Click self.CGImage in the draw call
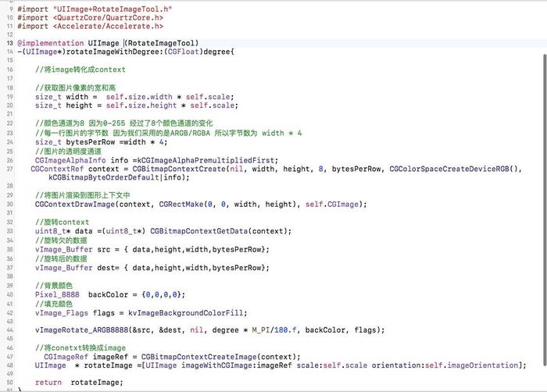 coord(332,205)
